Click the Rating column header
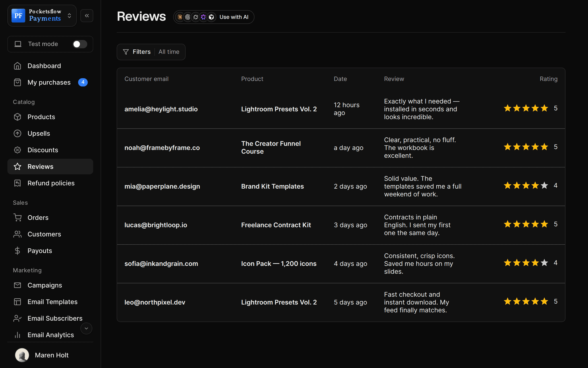Screen dimensions: 588x368 [x=548, y=79]
